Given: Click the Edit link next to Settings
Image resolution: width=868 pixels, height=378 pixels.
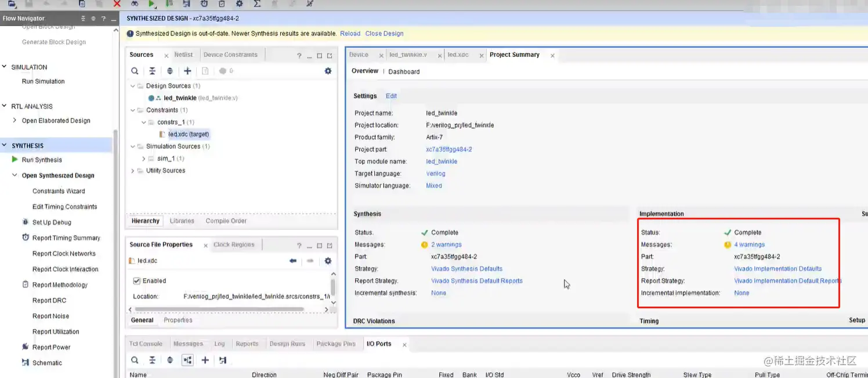Looking at the screenshot, I should [x=392, y=96].
